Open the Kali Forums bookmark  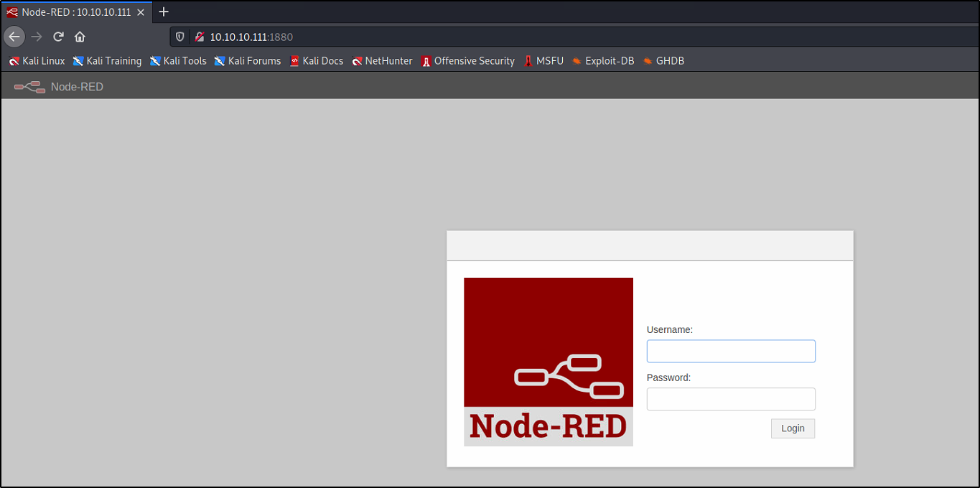pyautogui.click(x=248, y=61)
